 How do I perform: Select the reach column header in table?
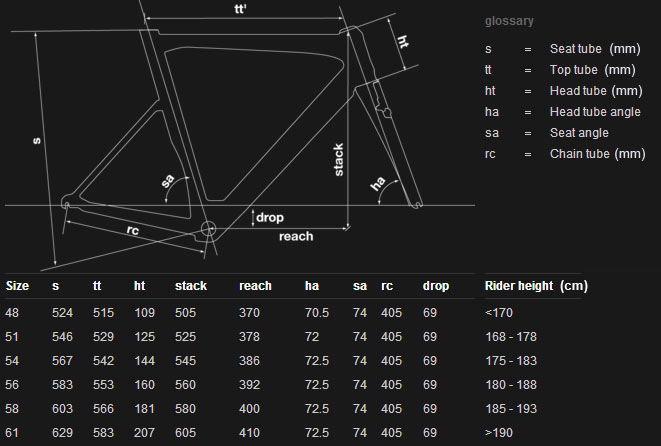coord(255,286)
